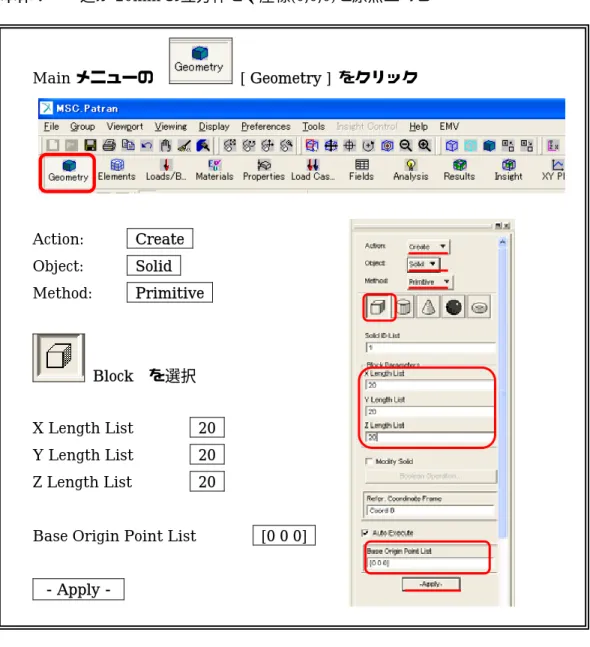The width and height of the screenshot is (590, 647).
Task: Click the boxed '20' beside X Length List text
Action: tap(207, 427)
